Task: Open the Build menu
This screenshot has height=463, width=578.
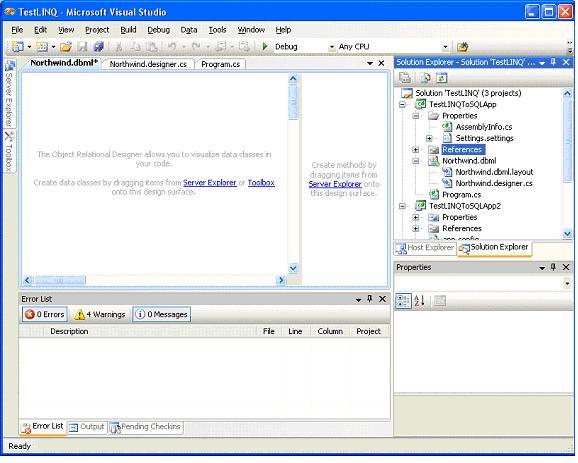Action: [128, 30]
